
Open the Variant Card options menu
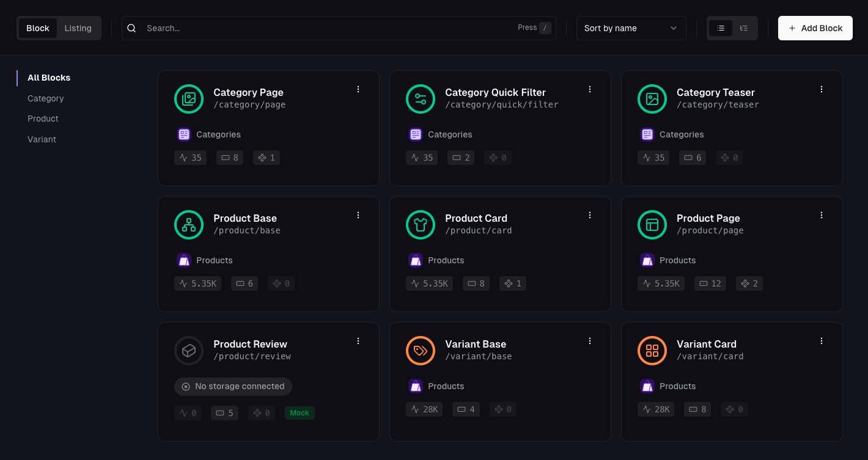(x=822, y=341)
